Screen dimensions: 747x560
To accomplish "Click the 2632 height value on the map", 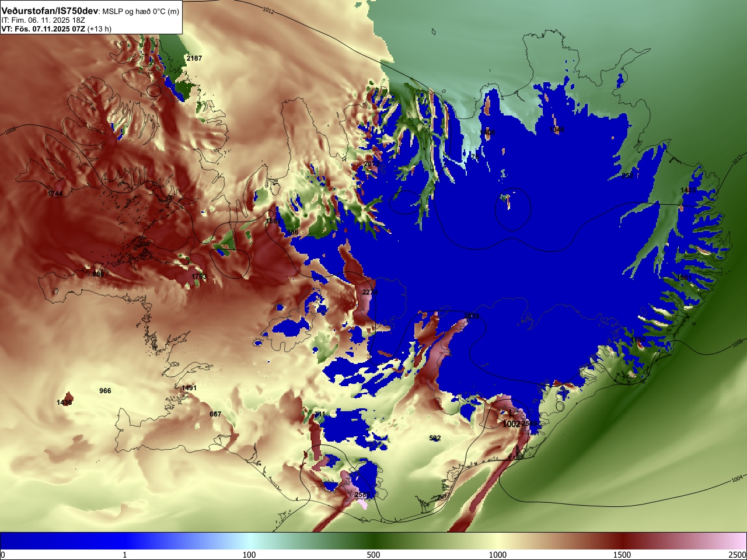I will tap(472, 316).
